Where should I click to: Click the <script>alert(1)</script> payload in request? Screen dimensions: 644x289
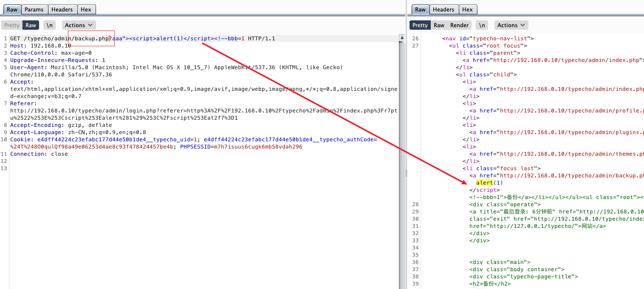(171, 39)
